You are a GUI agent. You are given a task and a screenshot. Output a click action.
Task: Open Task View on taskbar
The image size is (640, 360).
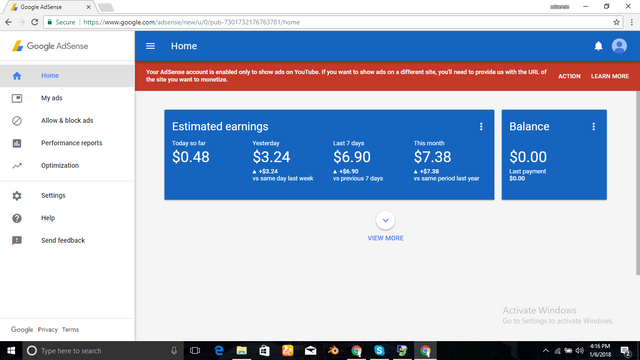195,351
